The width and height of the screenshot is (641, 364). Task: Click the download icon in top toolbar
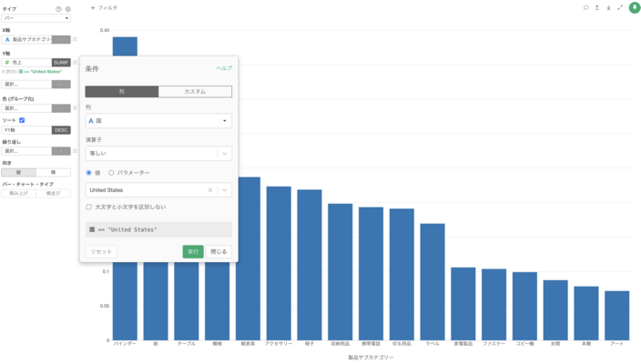coord(608,8)
